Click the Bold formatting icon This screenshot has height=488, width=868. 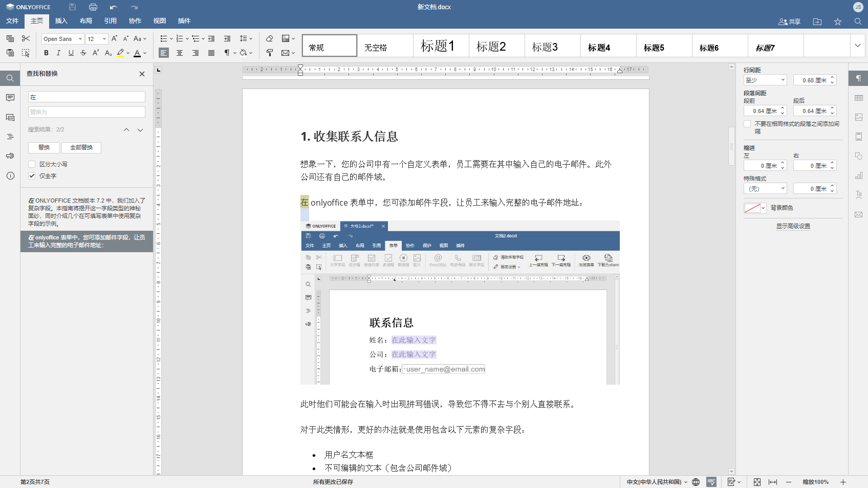click(46, 53)
